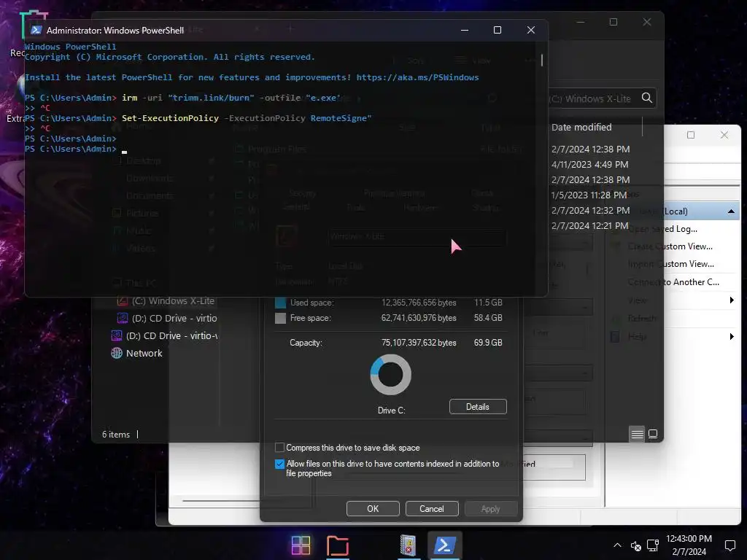
Task: Click the Free space gray color square
Action: 281,318
